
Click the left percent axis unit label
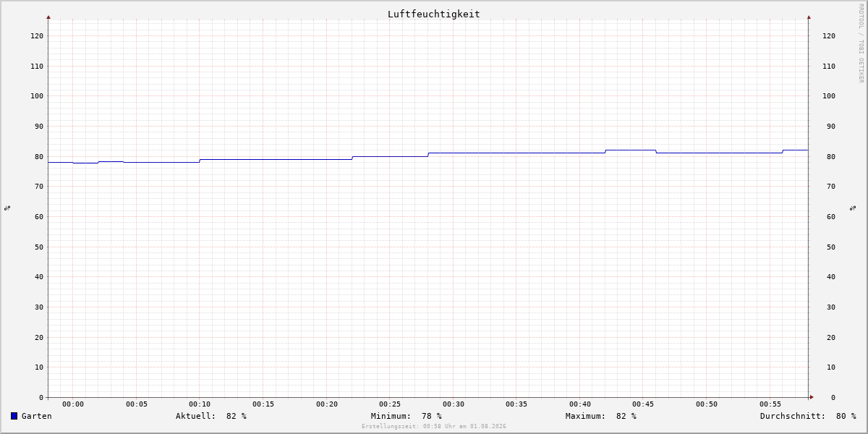[x=7, y=208]
